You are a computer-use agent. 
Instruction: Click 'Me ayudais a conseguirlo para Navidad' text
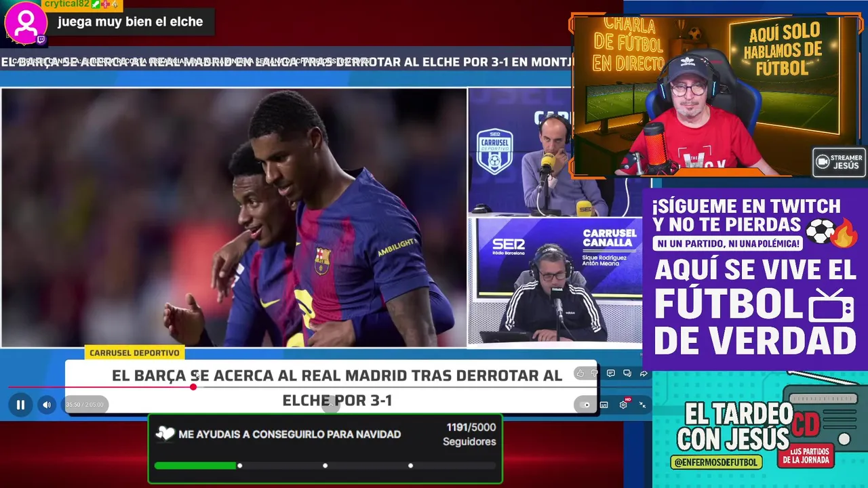[290, 434]
